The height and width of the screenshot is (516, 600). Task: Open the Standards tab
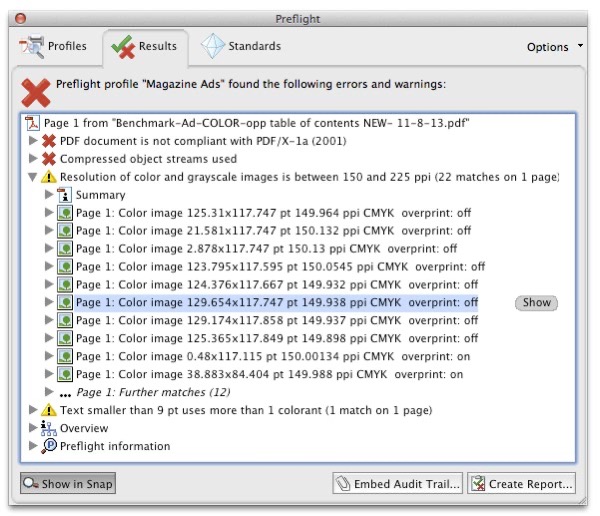(241, 46)
